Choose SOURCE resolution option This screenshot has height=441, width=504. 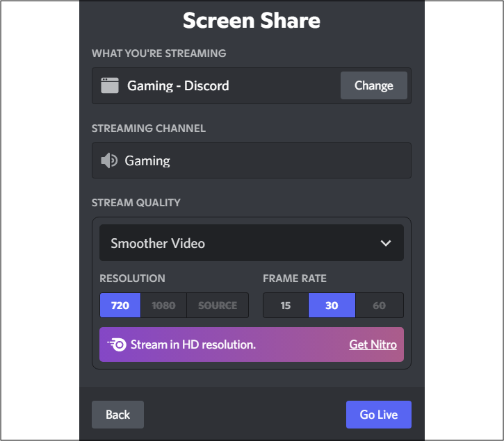218,305
